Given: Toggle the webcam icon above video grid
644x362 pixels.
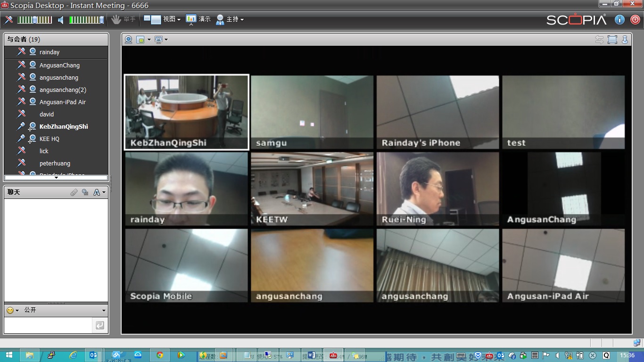Looking at the screenshot, I should [x=128, y=40].
